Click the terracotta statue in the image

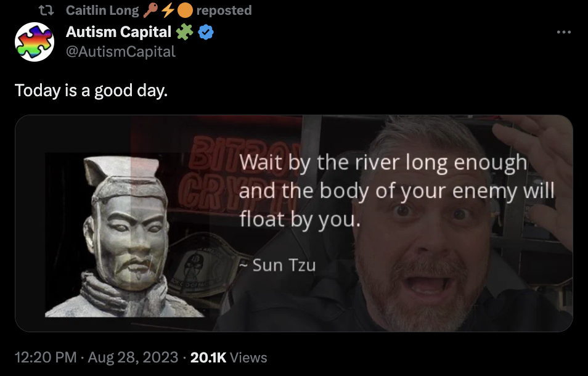coord(125,237)
